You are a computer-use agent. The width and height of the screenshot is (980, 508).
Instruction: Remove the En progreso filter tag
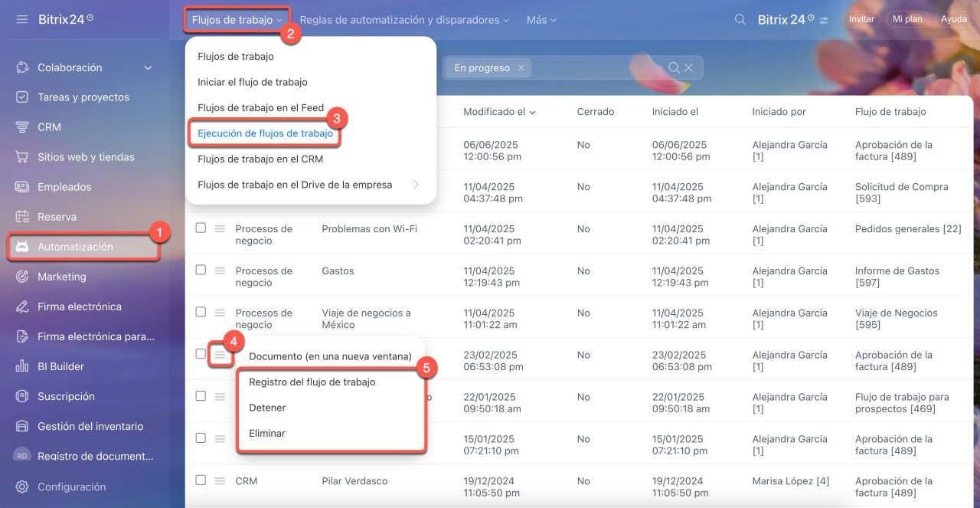point(521,68)
